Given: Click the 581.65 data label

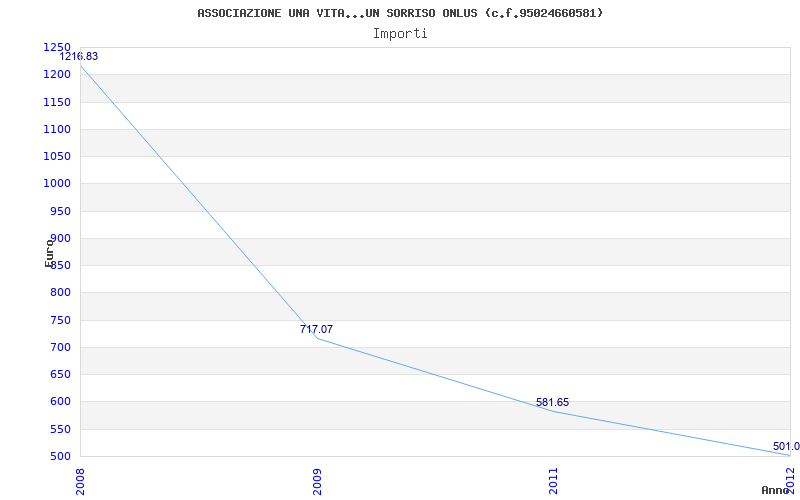Looking at the screenshot, I should pos(553,402).
